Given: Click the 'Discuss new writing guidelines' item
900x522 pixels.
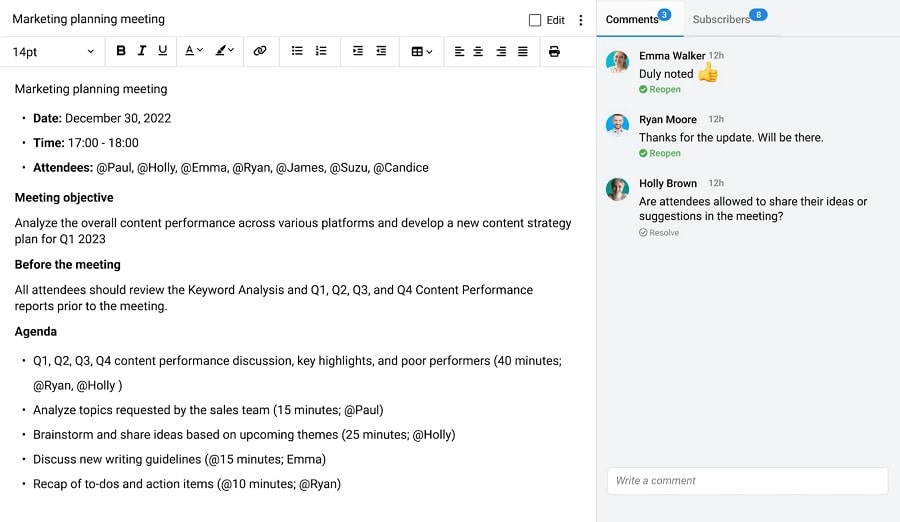Looking at the screenshot, I should [x=179, y=459].
